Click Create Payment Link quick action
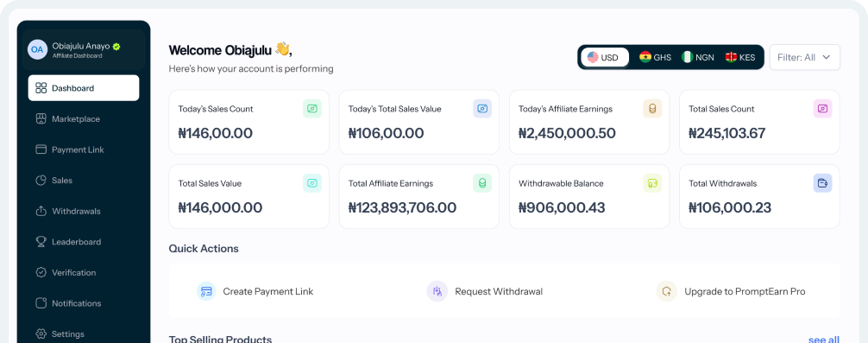The image size is (868, 343). click(x=255, y=291)
